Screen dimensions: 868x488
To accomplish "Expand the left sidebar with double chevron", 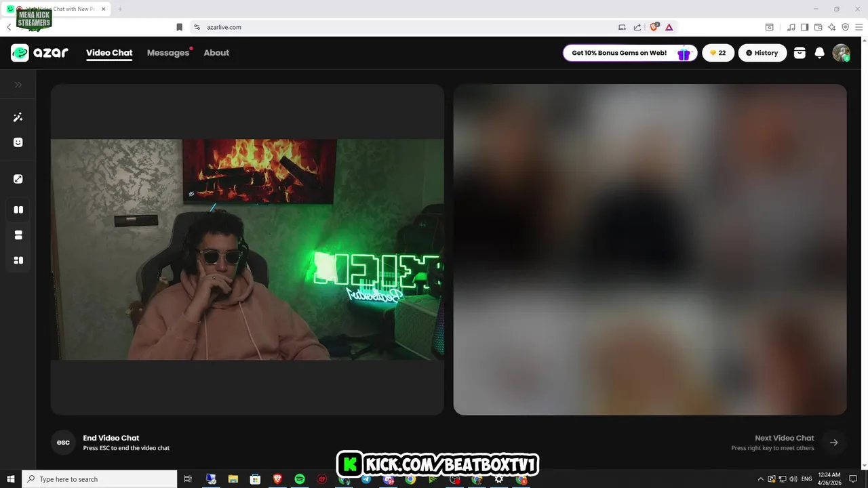I will 18,85.
